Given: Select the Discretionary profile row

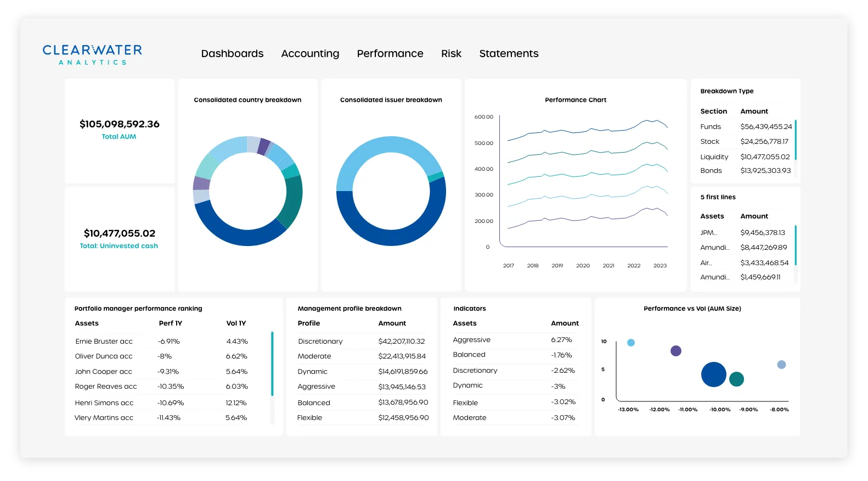Looking at the screenshot, I should 320,342.
